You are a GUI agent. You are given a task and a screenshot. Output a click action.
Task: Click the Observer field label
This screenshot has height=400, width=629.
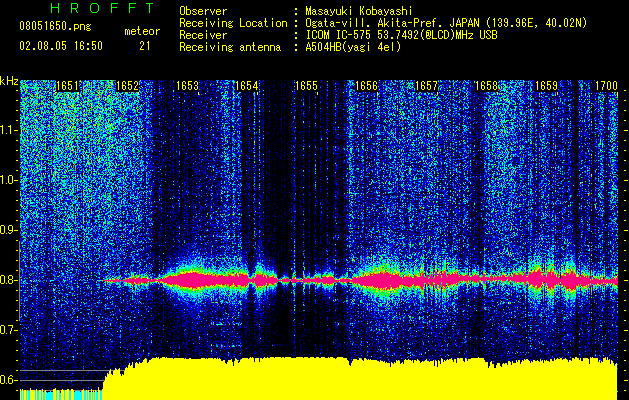point(203,11)
